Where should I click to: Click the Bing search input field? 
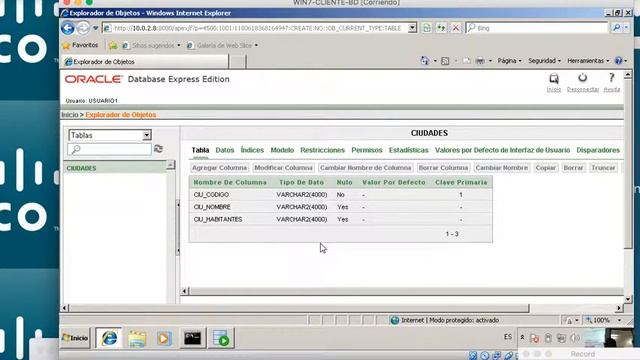pos(537,28)
